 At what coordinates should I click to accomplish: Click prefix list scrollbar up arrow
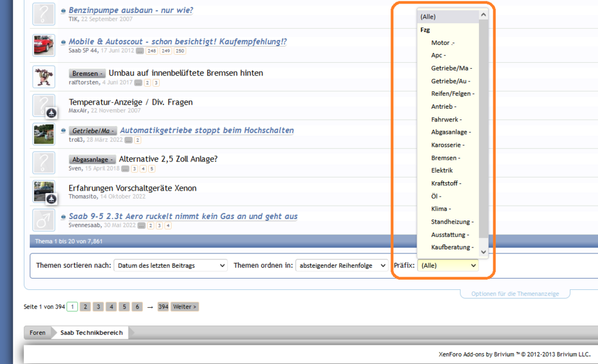[484, 15]
